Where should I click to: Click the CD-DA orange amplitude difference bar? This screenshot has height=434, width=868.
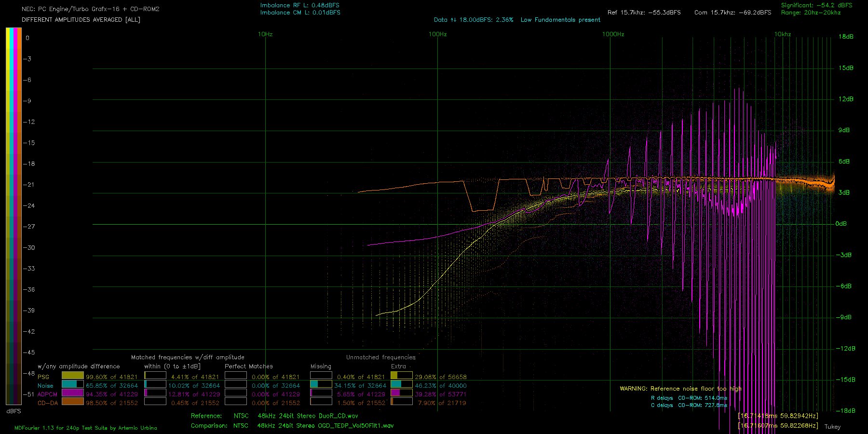[x=73, y=401]
